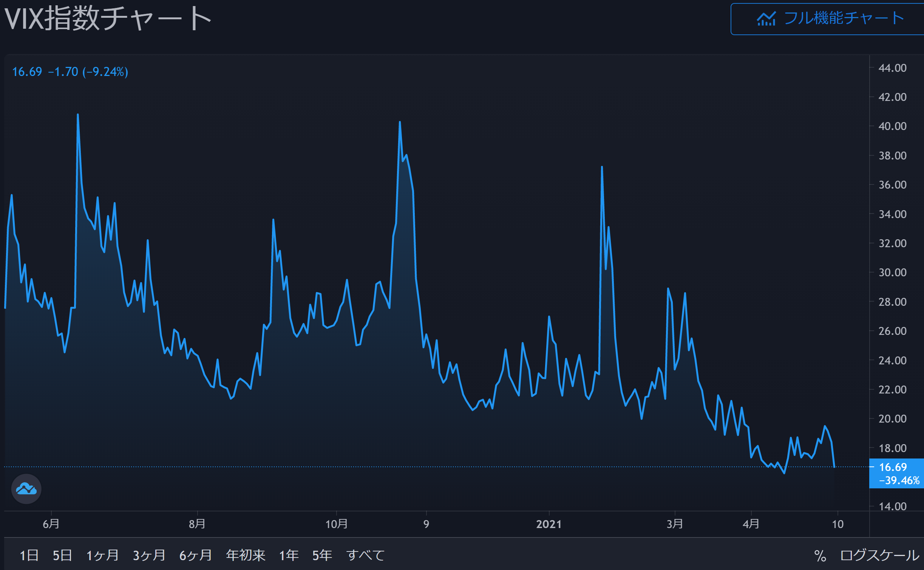Select the 1年 time range
This screenshot has width=924, height=570.
pyautogui.click(x=289, y=555)
